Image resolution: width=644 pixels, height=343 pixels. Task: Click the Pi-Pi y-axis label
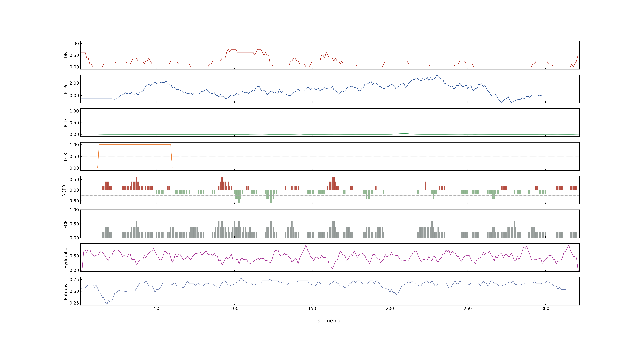pos(66,89)
